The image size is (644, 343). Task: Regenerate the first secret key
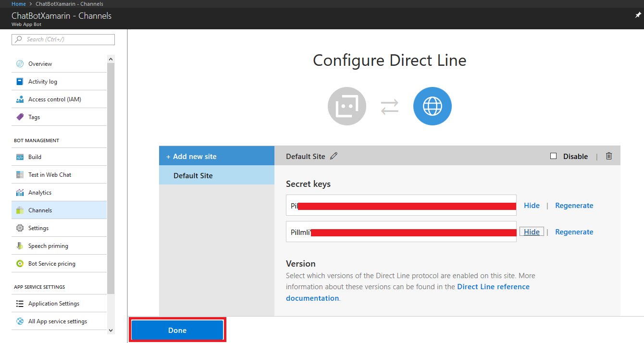574,206
